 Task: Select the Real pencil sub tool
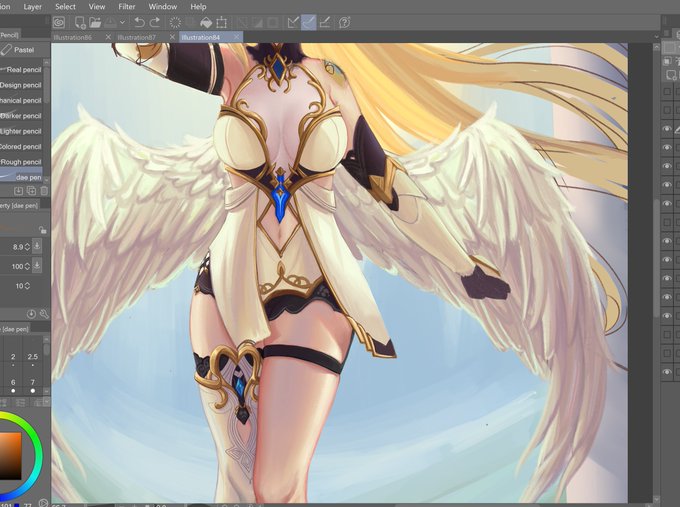tap(21, 69)
